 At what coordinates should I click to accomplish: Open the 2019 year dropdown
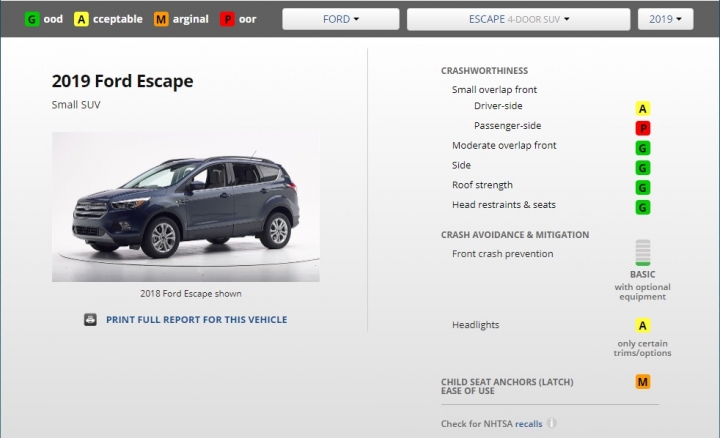[x=665, y=19]
